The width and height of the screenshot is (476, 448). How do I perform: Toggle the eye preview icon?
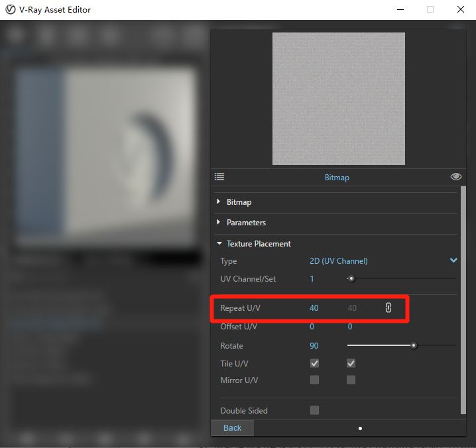(455, 177)
